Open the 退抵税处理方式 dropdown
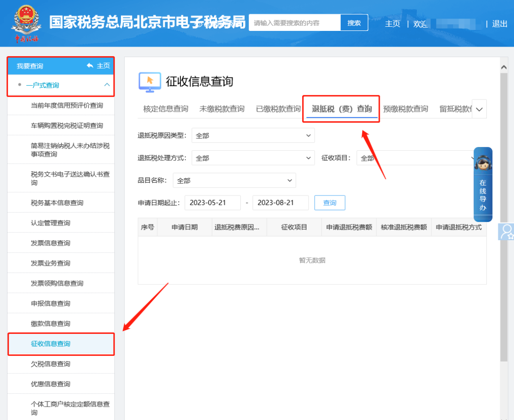This screenshot has height=420, width=514. [253, 158]
